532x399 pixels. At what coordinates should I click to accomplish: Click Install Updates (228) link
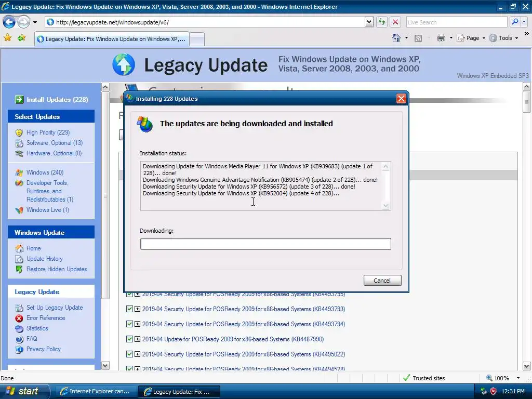(57, 99)
